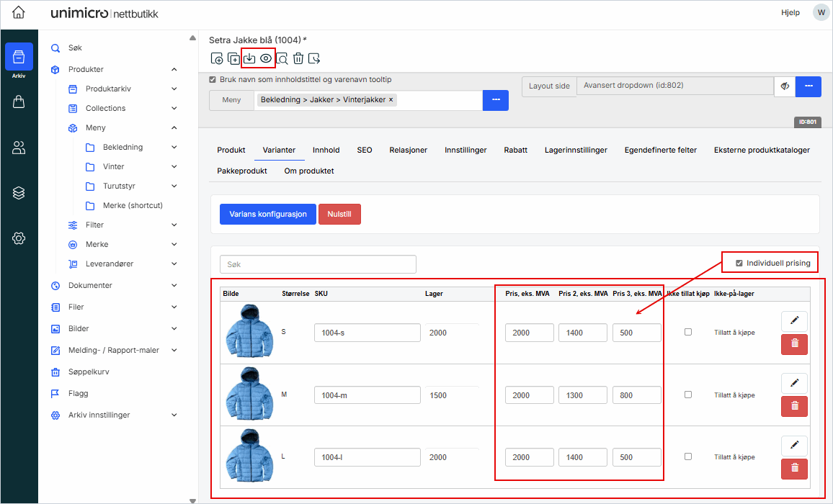Uncheck the Individuell prising checkbox
This screenshot has width=833, height=504.
[739, 264]
